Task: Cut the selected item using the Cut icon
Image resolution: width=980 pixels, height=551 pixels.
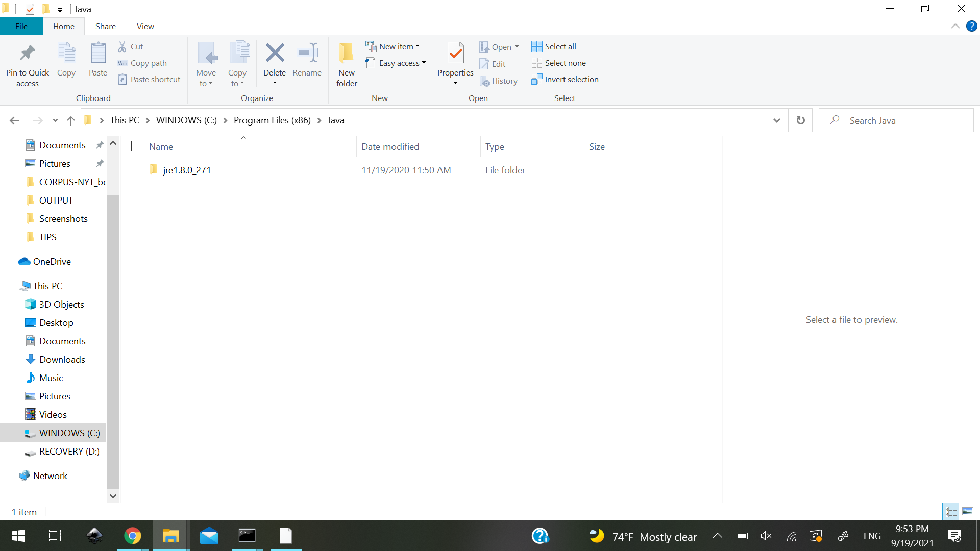Action: [x=130, y=46]
